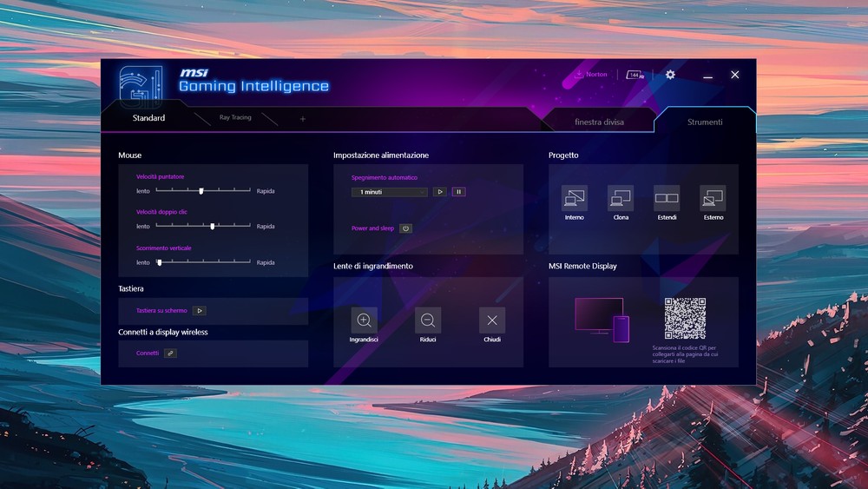Open the Strumenti tab
This screenshot has height=489, width=868.
(705, 122)
